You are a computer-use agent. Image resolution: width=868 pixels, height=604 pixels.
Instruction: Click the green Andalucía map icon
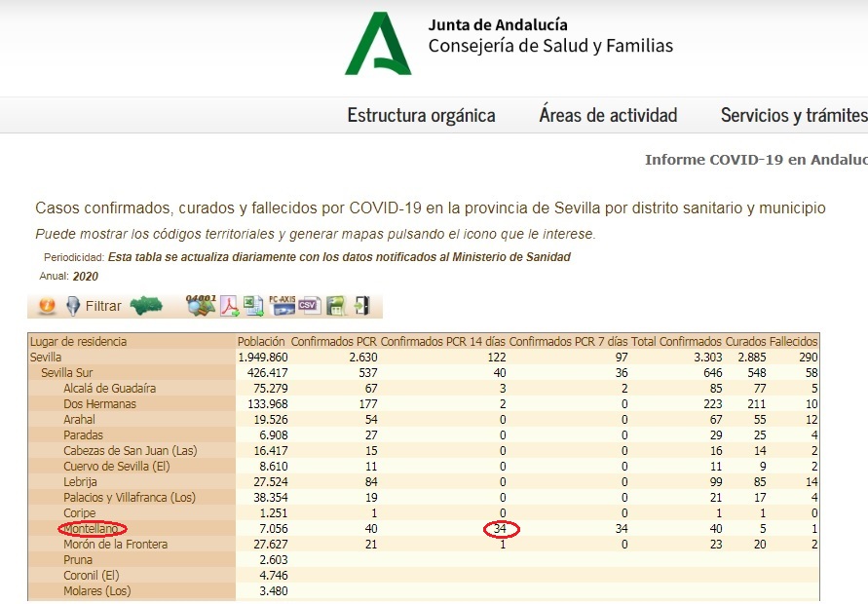[147, 306]
